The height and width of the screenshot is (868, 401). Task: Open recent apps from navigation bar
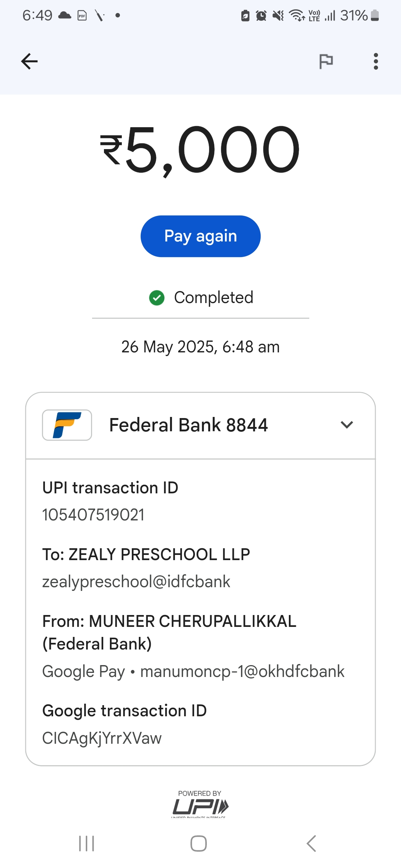[87, 844]
